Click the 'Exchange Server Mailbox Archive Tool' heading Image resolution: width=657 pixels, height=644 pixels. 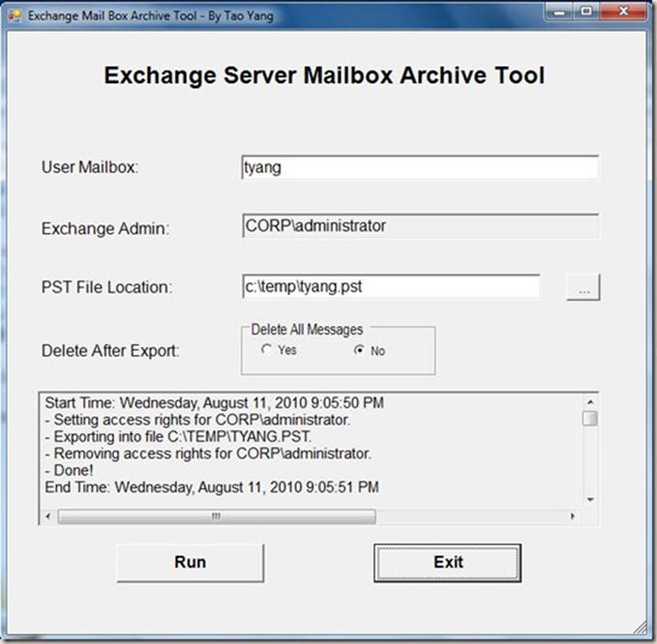tap(324, 75)
